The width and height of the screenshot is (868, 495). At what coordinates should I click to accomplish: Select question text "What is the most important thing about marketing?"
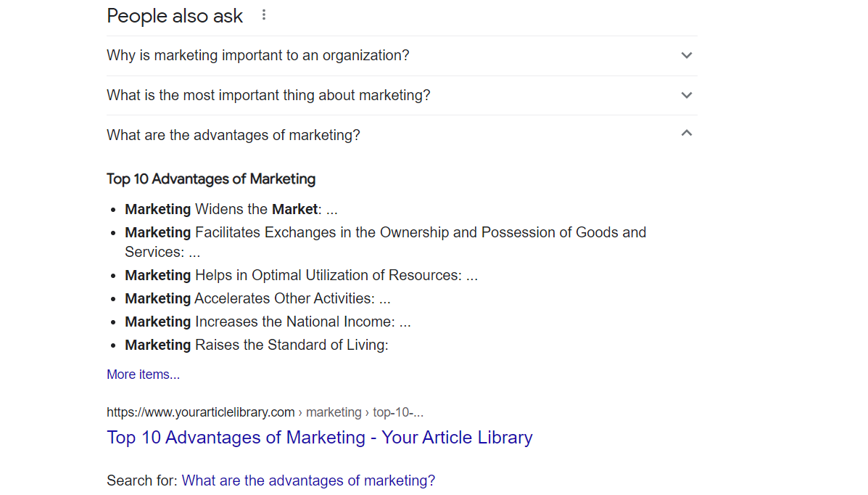[x=268, y=95]
